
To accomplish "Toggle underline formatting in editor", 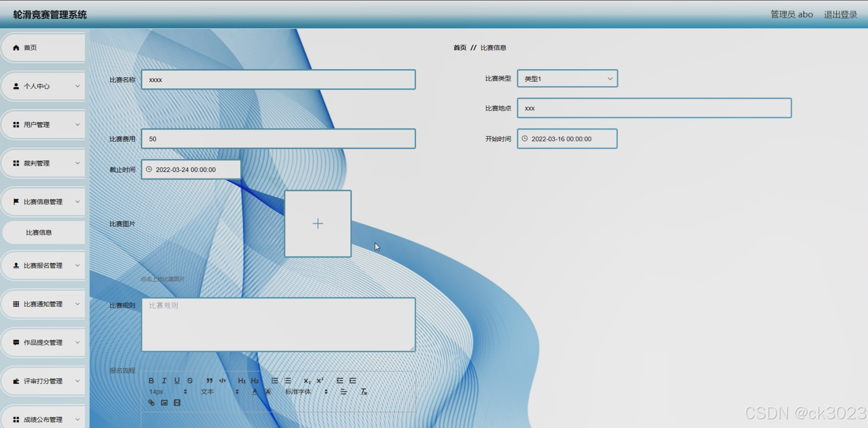I will point(177,381).
